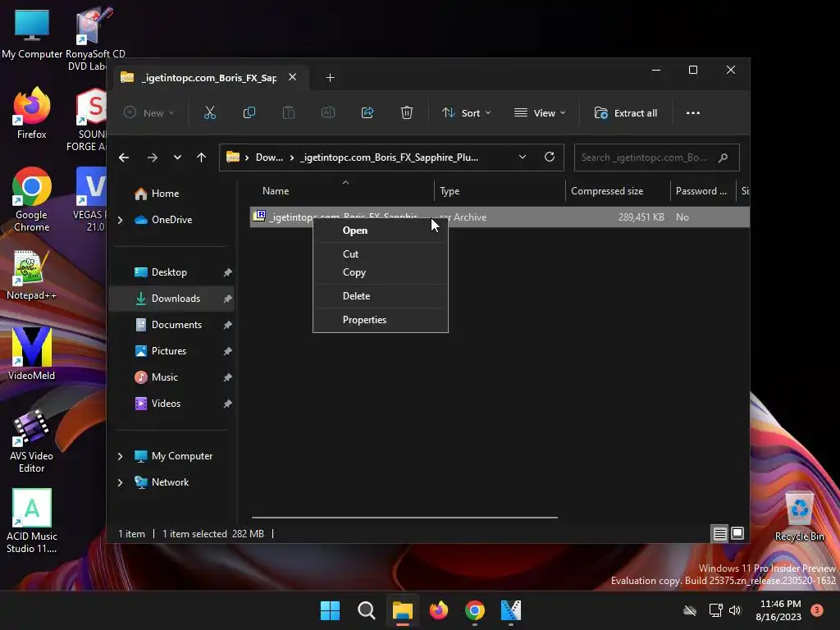Open VideoMeld desktop shortcut

pyautogui.click(x=32, y=354)
